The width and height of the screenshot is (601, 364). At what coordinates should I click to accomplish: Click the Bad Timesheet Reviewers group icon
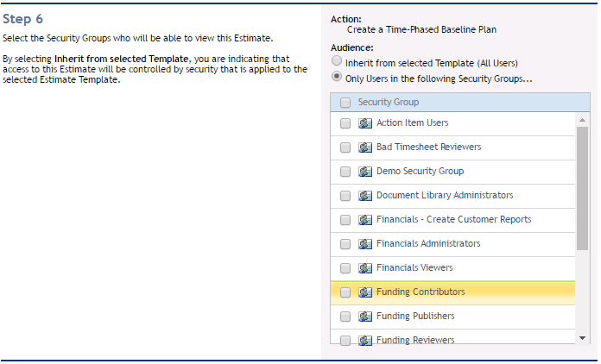(x=365, y=147)
